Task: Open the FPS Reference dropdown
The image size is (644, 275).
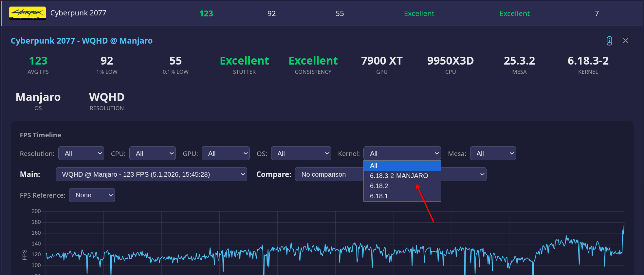Action: tap(92, 195)
